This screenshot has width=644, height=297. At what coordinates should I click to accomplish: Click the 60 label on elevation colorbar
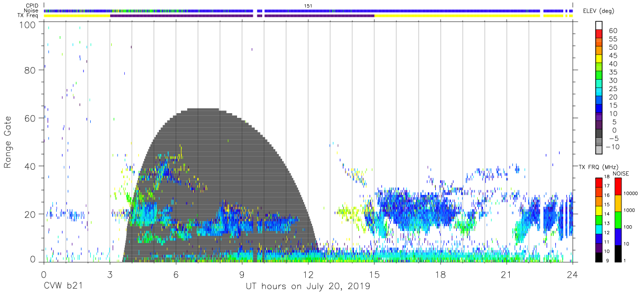[x=613, y=30]
